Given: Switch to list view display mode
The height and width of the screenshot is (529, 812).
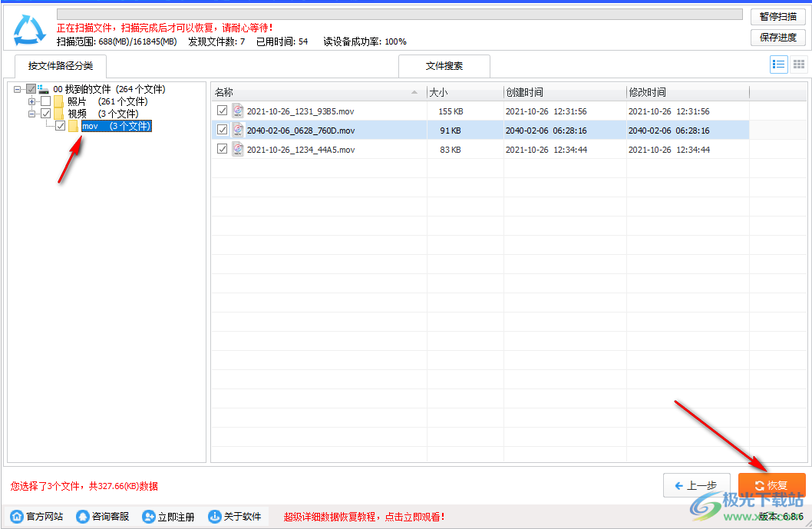Looking at the screenshot, I should (779, 64).
